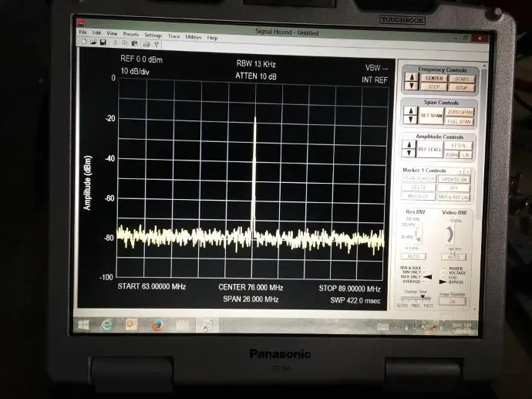Open the Trace menu
The image size is (532, 399).
click(x=174, y=36)
